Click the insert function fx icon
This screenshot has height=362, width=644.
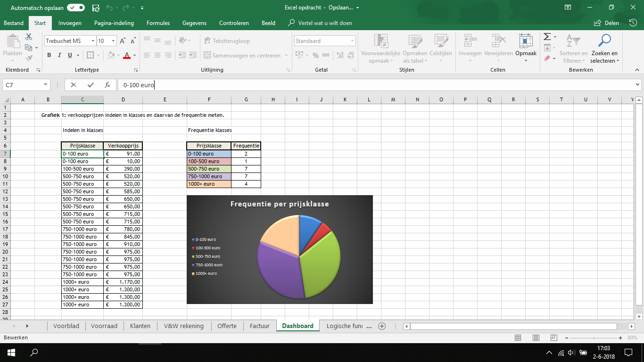107,85
